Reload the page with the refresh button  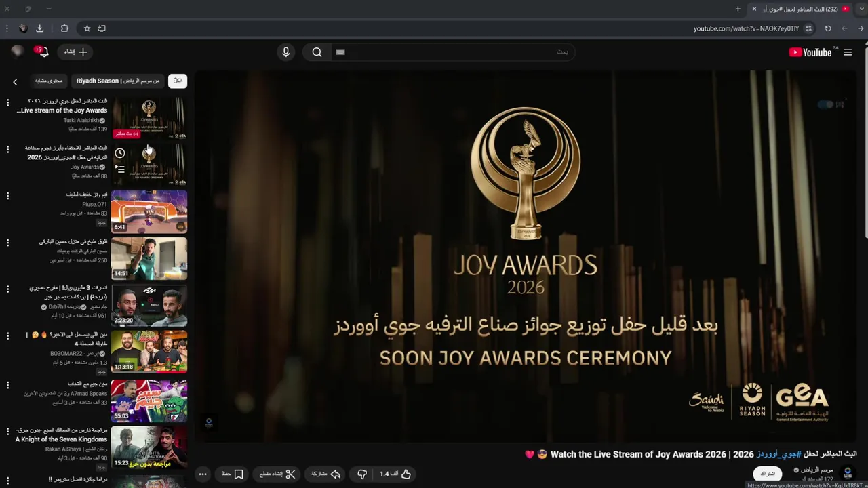pyautogui.click(x=828, y=28)
